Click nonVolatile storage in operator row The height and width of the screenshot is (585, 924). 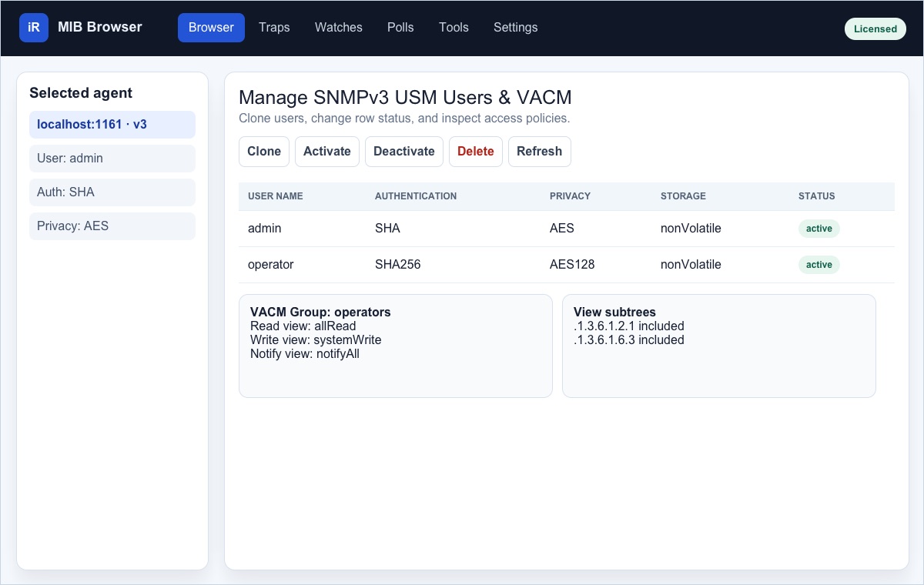[691, 265]
